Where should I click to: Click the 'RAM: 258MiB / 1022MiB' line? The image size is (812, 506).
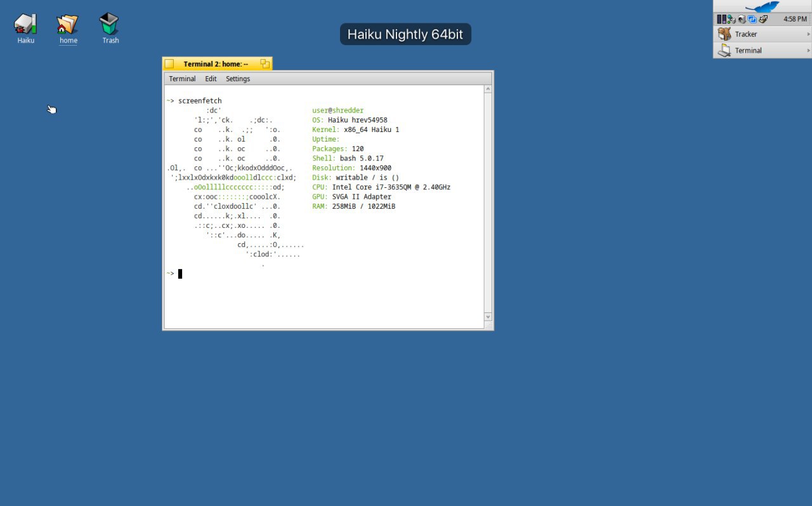353,206
